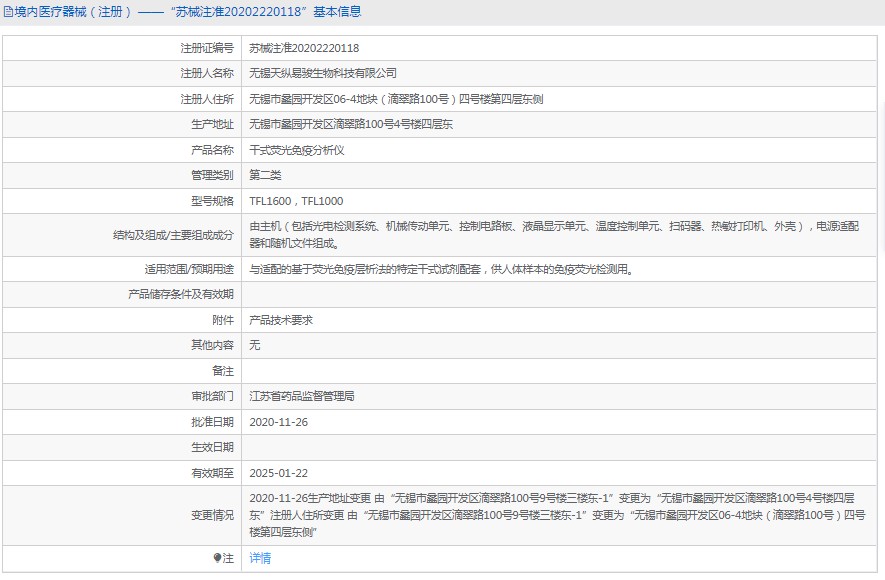This screenshot has height=580, width=885.
Task: Select the structure composition text 由主机
Action: point(554,235)
